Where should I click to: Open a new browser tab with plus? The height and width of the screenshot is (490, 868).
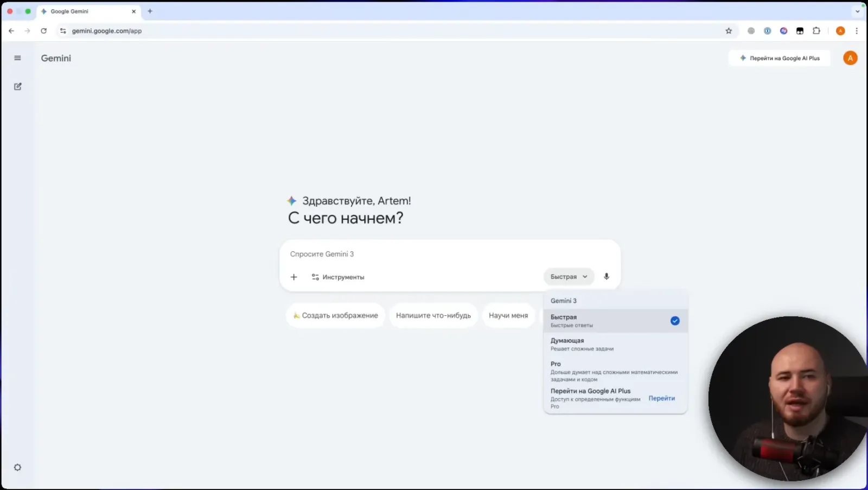[x=150, y=11]
